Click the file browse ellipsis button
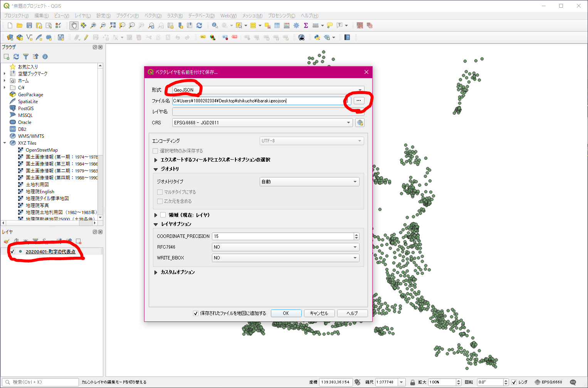The image size is (588, 388). 359,100
